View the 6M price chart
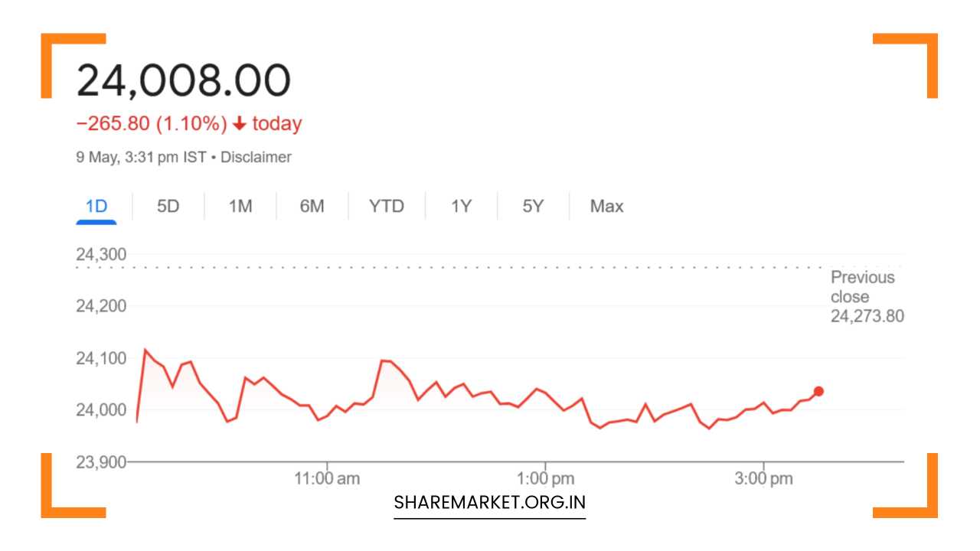Screen dimensions: 980x551 click(312, 206)
